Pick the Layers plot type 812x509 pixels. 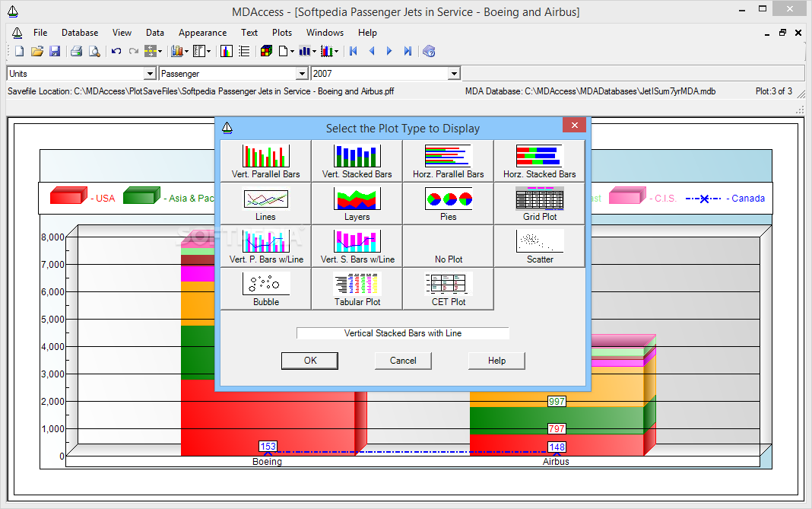(x=357, y=203)
